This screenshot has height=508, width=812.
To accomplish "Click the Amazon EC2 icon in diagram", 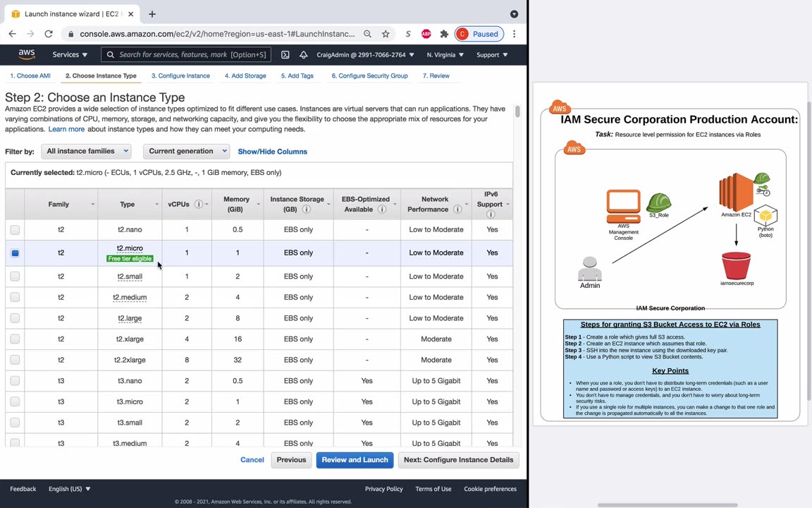I will (x=736, y=191).
